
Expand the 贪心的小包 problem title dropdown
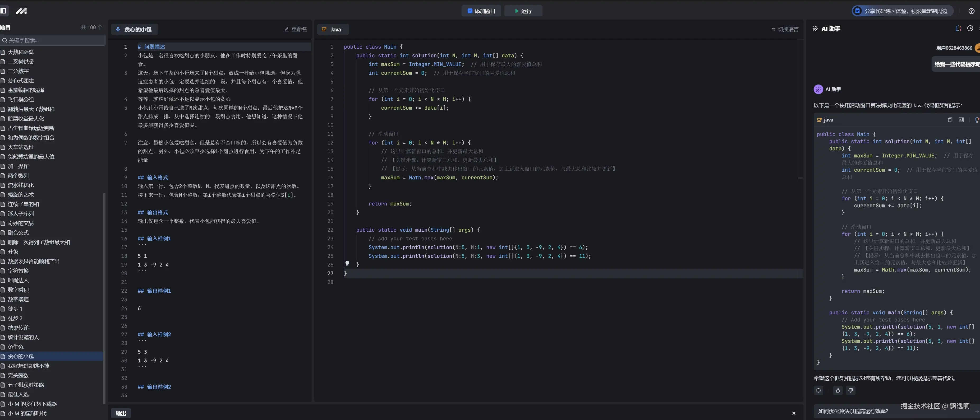click(134, 29)
